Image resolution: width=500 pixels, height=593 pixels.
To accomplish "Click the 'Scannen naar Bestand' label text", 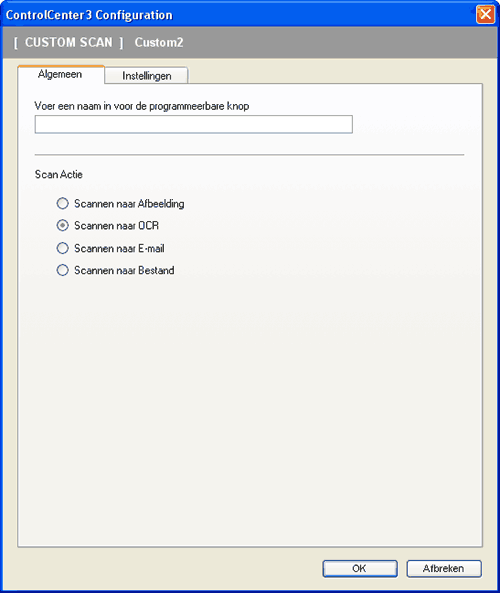I will 124,270.
